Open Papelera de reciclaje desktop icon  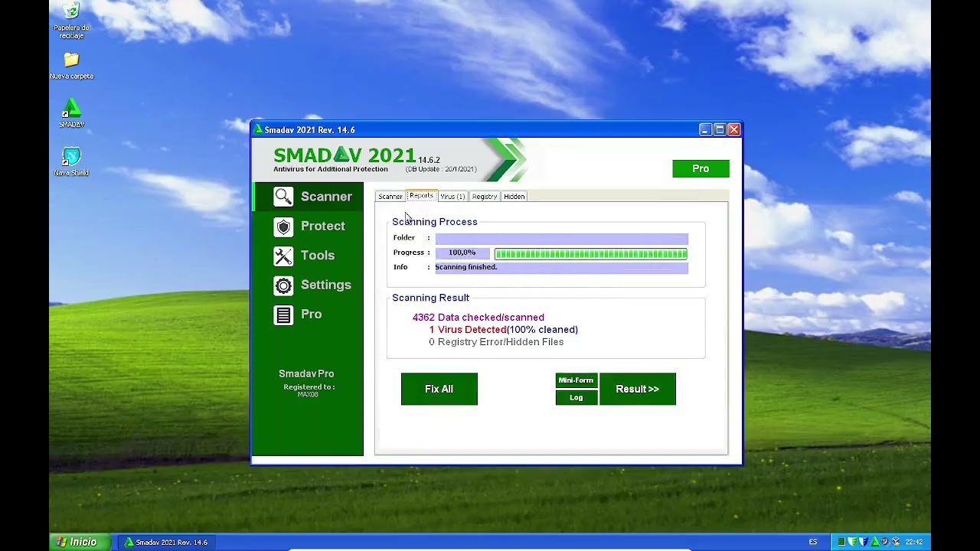tap(71, 21)
